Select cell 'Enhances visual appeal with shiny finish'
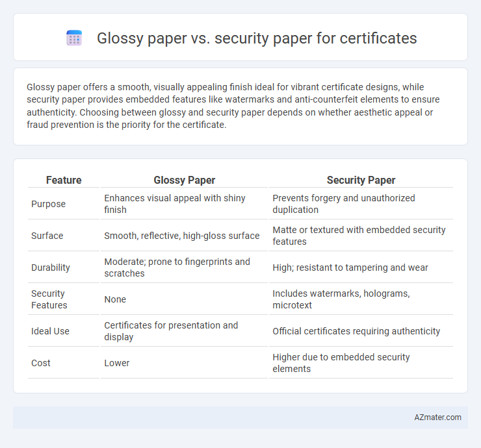Image resolution: width=481 pixels, height=448 pixels. [x=185, y=204]
